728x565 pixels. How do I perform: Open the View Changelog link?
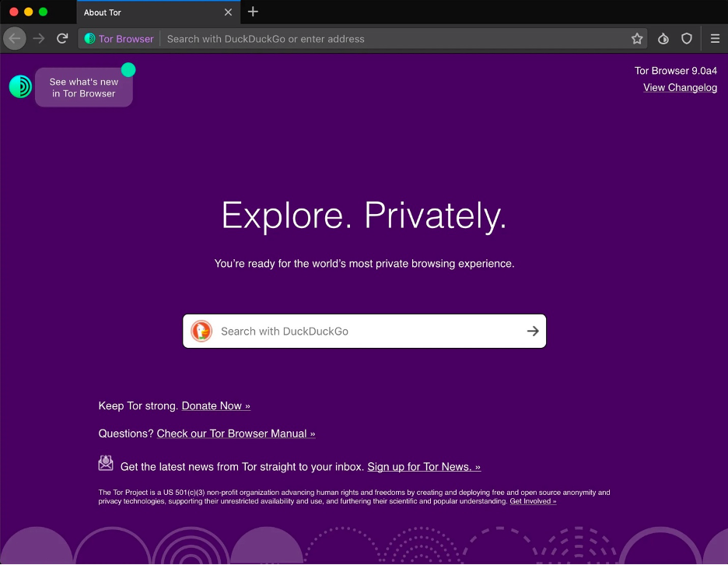coord(680,87)
